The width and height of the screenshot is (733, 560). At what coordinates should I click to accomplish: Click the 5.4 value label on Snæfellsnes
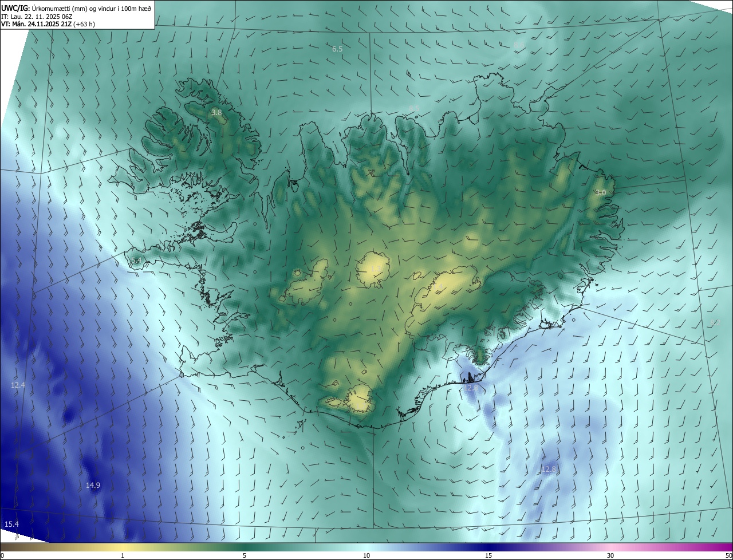click(136, 261)
